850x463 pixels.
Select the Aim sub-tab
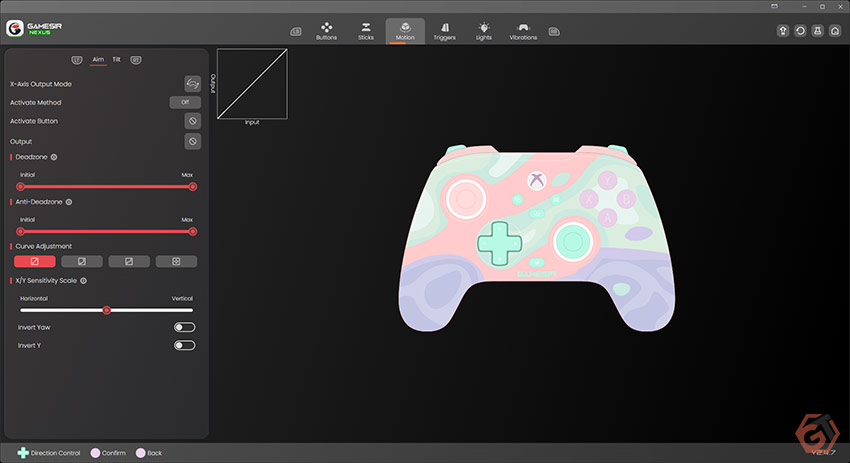point(98,60)
